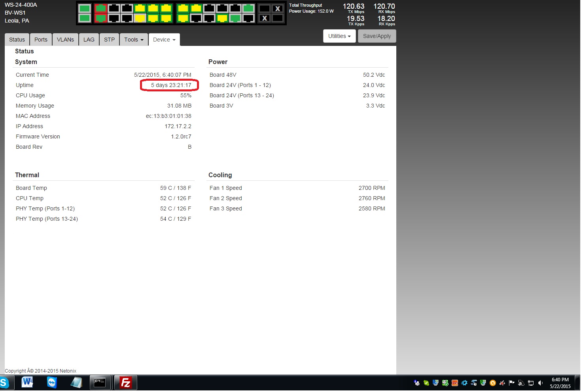Open the Action Center flag icon
581x392 pixels.
coord(512,383)
